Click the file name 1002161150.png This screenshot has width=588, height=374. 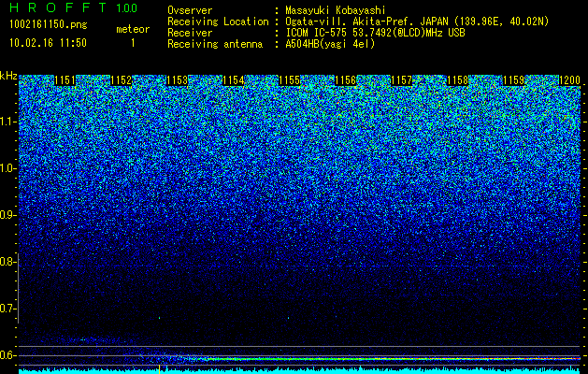point(49,25)
